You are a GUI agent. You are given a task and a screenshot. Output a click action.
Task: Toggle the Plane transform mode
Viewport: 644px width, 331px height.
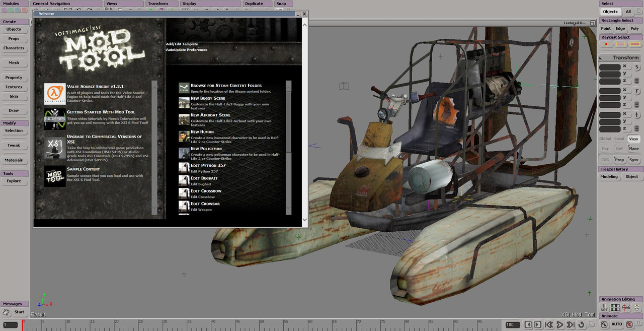(x=633, y=149)
